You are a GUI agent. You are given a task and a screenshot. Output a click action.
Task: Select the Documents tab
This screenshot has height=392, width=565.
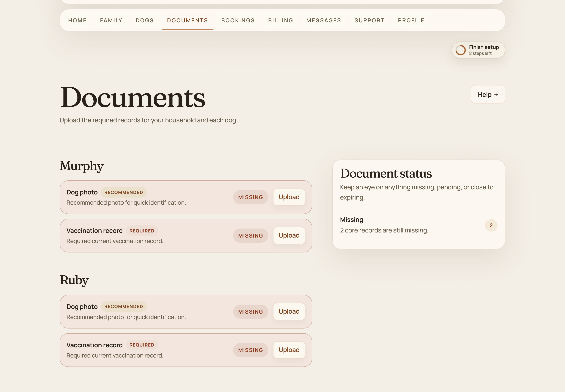pos(188,20)
